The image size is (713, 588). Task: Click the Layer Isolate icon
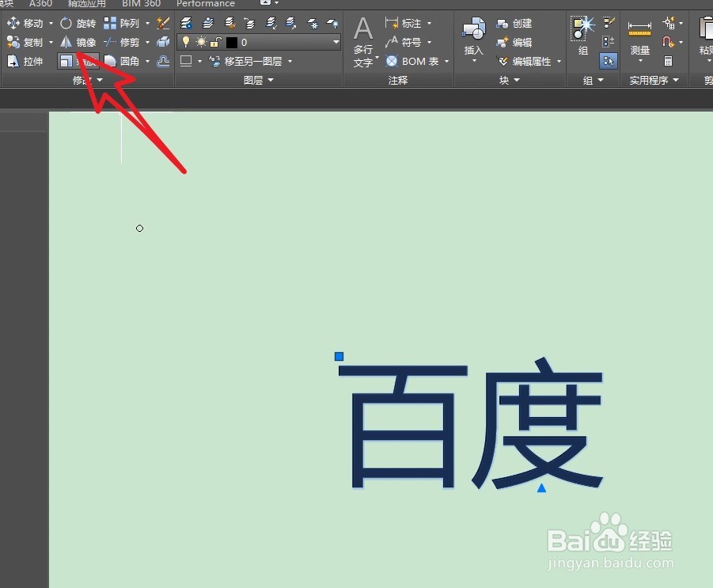(x=271, y=23)
